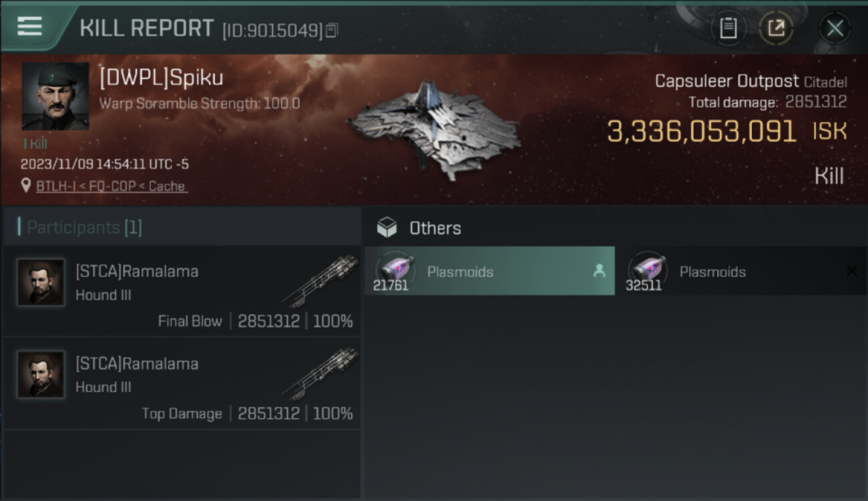Open Ramalama's Final Blow portrait

[x=41, y=282]
